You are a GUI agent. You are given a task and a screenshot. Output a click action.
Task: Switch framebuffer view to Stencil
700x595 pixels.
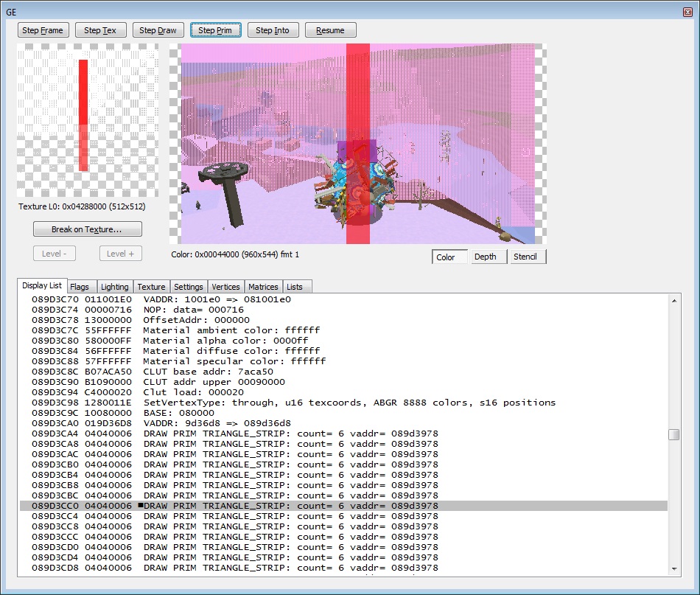[x=525, y=257]
